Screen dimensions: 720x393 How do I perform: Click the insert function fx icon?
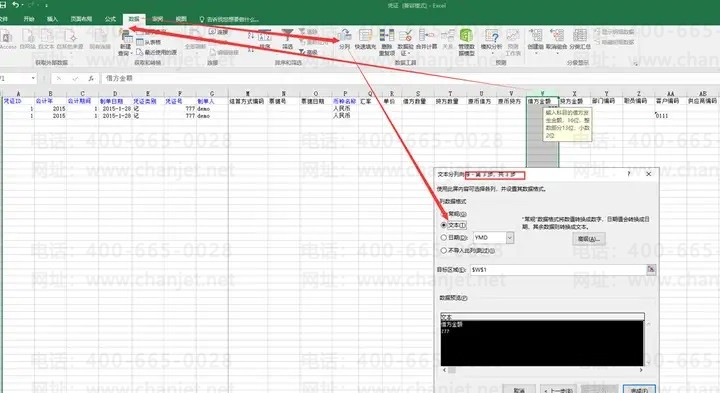click(91, 79)
